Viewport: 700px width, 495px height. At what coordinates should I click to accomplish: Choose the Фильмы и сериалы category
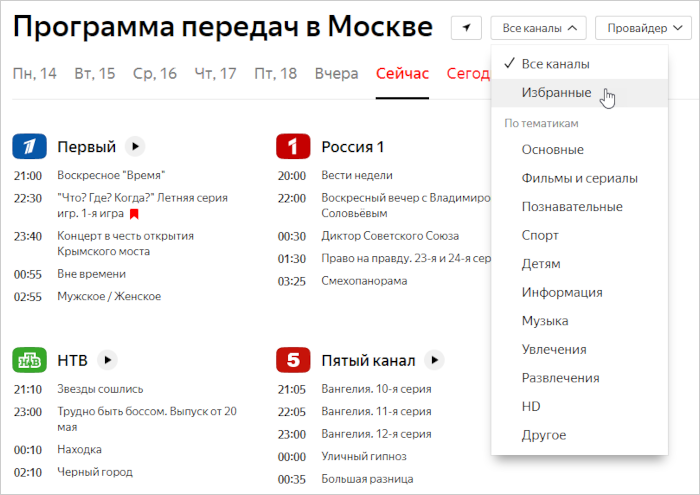coord(579,178)
